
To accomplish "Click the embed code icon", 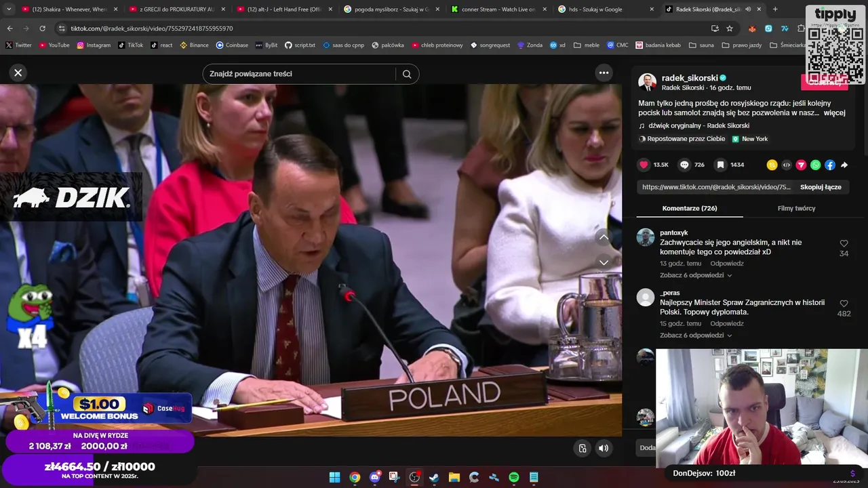I will click(x=787, y=165).
